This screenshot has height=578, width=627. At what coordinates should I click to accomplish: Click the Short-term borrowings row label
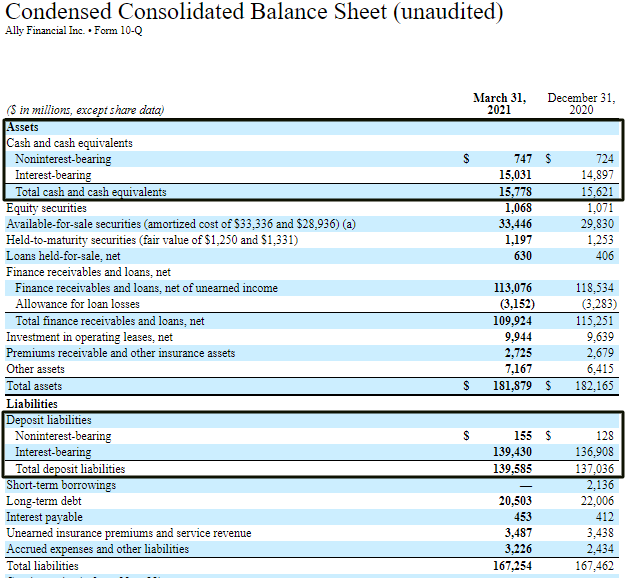[x=61, y=485]
